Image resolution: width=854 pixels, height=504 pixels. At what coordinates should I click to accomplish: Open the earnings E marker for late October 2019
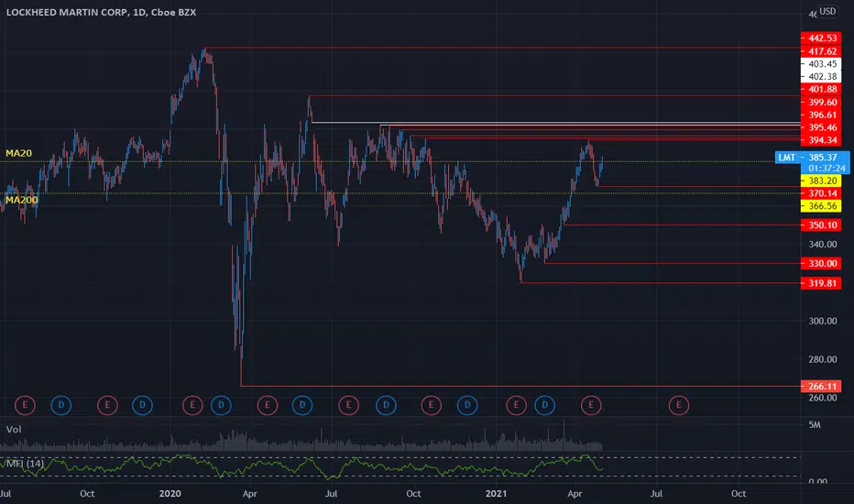pos(107,405)
